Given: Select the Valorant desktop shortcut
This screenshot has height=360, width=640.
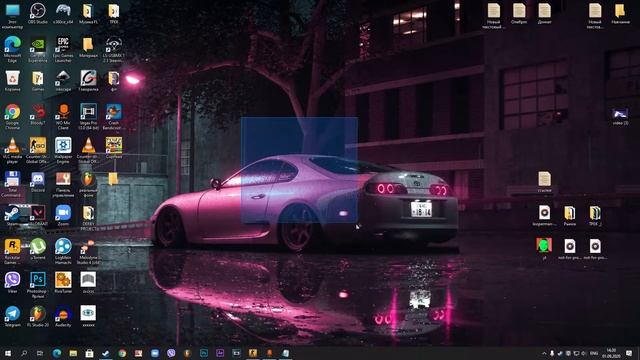Looking at the screenshot, I should tap(38, 213).
